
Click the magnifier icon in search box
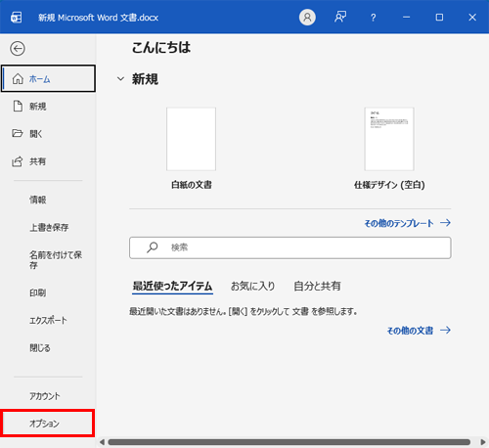click(152, 247)
